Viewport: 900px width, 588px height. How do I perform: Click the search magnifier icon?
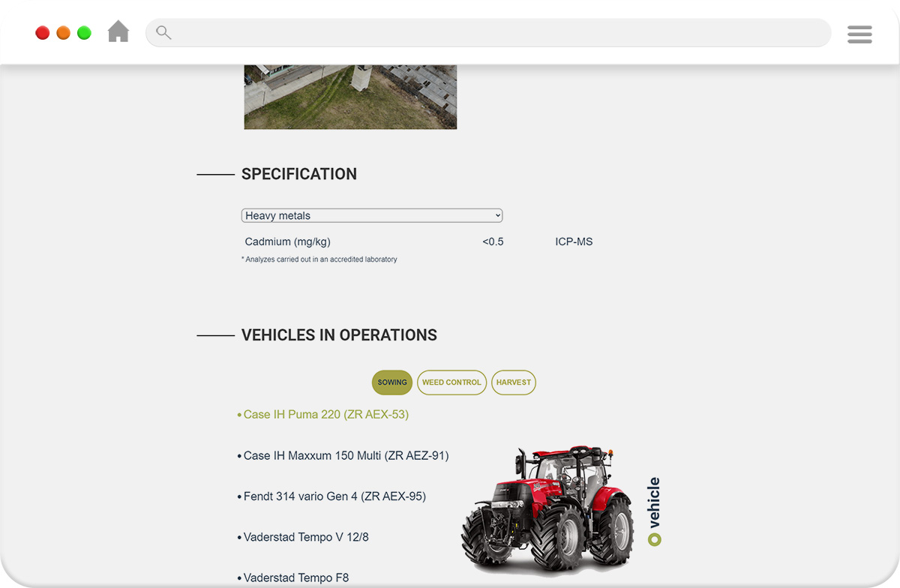pyautogui.click(x=163, y=32)
